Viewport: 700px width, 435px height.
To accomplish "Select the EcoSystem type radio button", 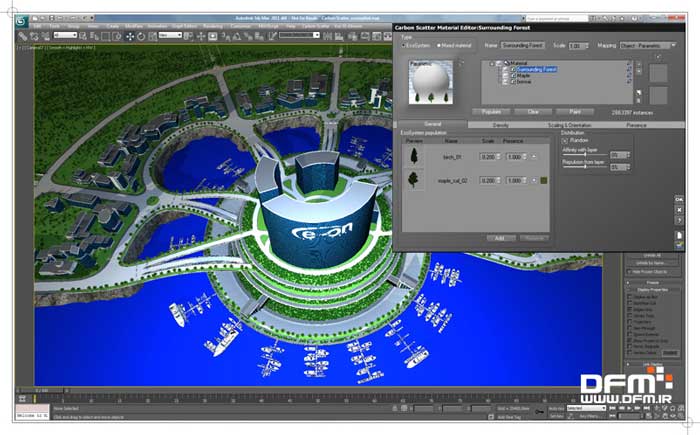I will pyautogui.click(x=403, y=46).
